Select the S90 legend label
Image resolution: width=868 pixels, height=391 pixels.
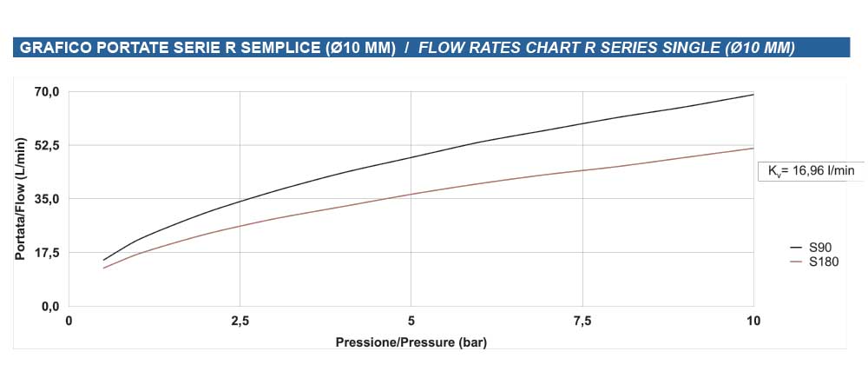(820, 249)
